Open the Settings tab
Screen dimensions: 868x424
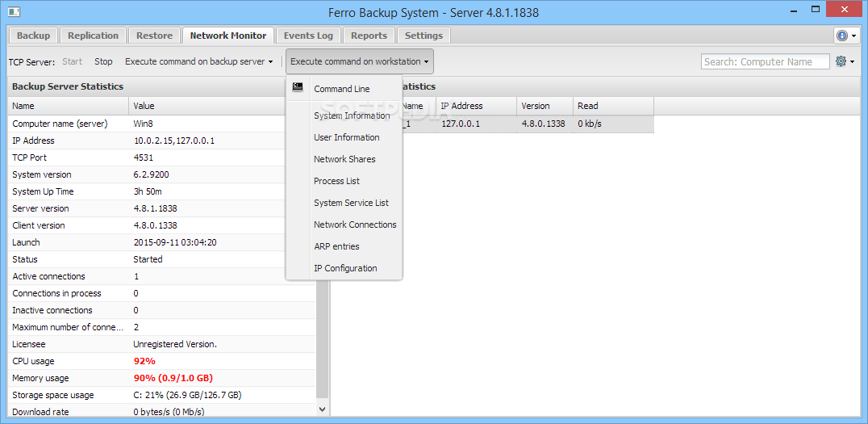pos(424,36)
